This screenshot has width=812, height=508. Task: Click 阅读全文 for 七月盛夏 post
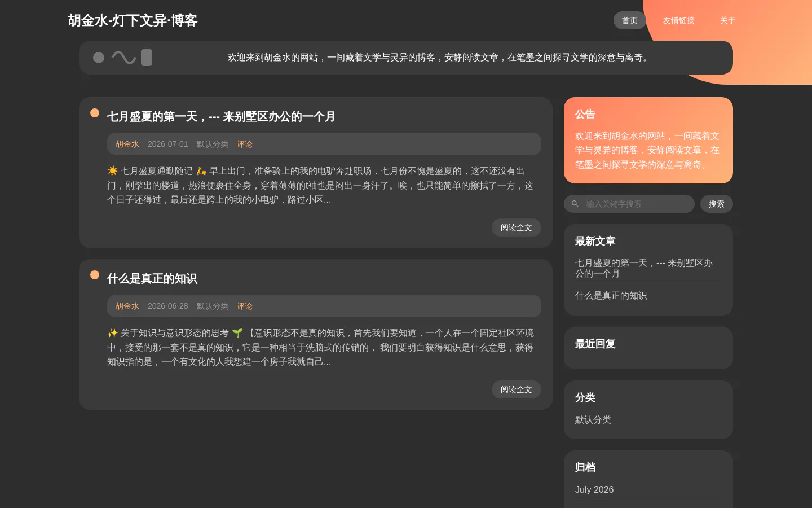[x=517, y=227]
